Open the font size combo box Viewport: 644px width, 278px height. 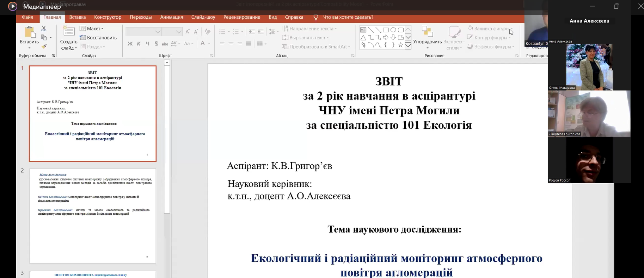[x=172, y=32]
